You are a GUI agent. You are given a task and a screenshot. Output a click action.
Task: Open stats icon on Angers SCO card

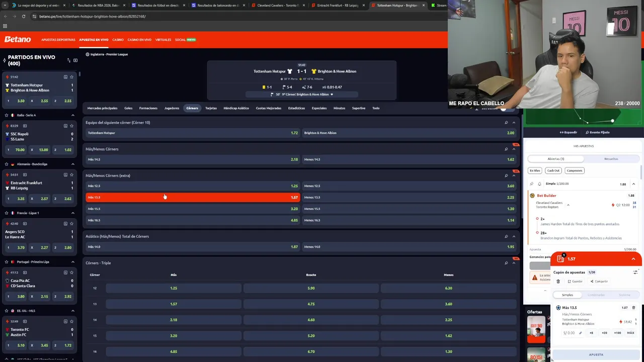(65, 224)
